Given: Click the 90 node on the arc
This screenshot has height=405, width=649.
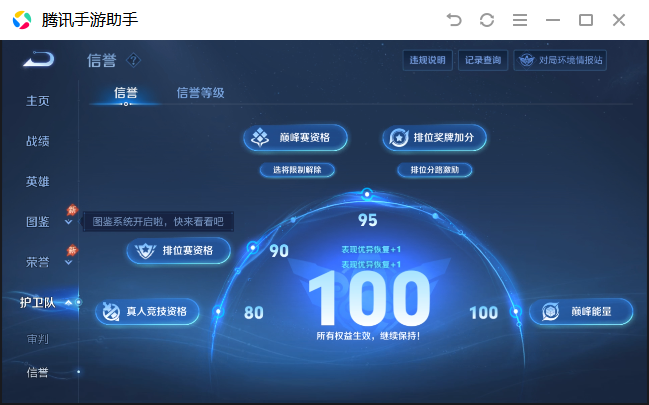Looking at the screenshot, I should 252,248.
